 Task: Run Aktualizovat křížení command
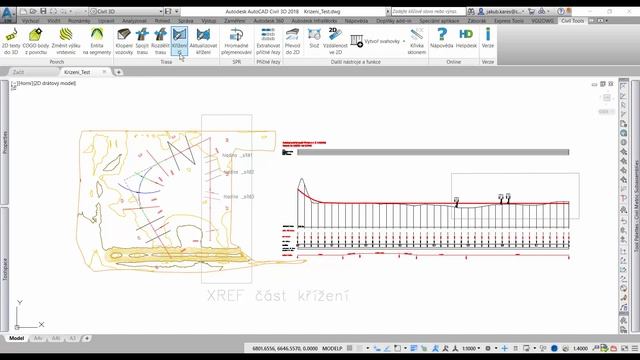203,41
